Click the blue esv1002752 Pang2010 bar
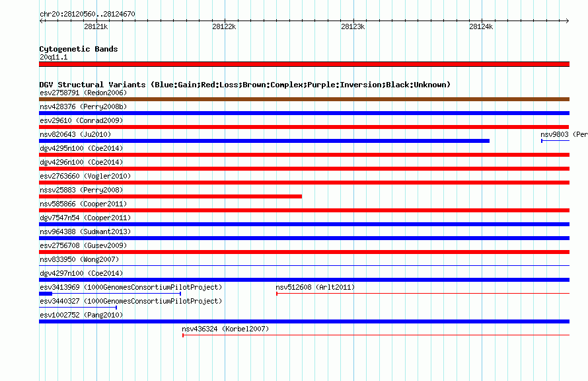588x381 pixels. (304, 321)
